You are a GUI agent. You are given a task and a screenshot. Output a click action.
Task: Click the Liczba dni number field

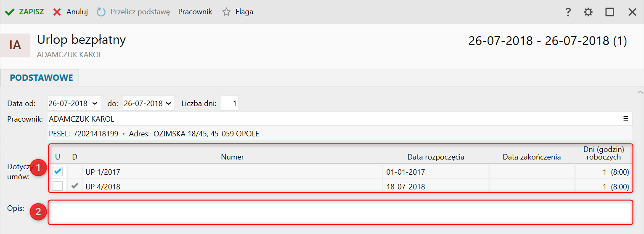229,103
